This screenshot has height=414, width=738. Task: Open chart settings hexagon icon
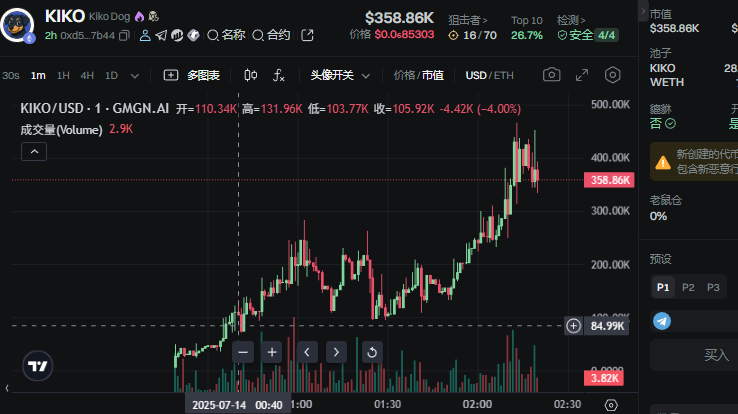[612, 75]
